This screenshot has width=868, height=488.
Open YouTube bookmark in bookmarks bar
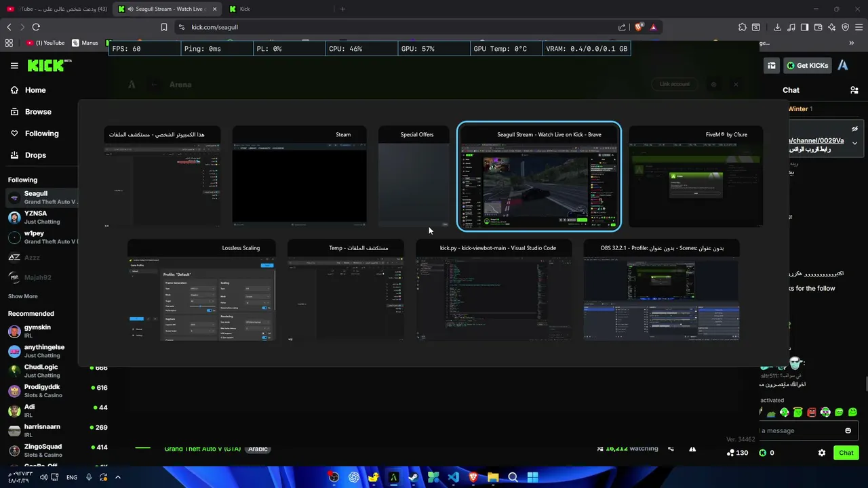pyautogui.click(x=46, y=43)
